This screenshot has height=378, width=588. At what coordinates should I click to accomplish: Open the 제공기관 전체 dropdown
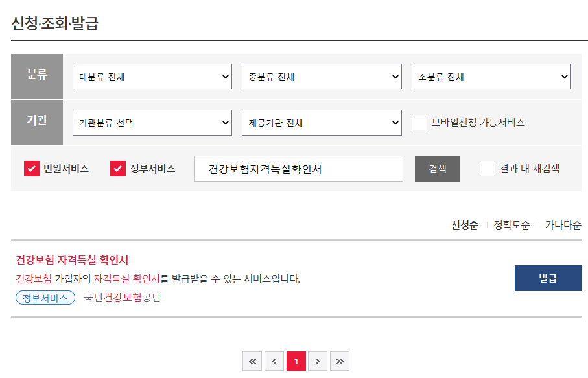coord(322,122)
